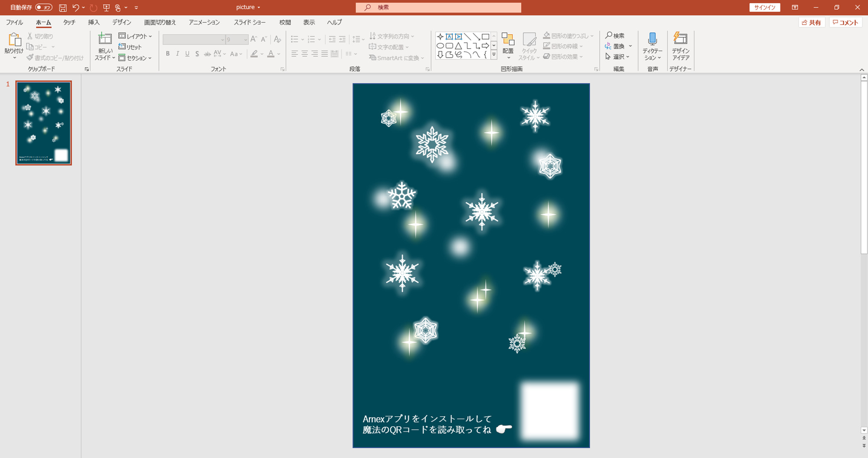The width and height of the screenshot is (868, 458).
Task: Increase indent level icon
Action: point(342,40)
